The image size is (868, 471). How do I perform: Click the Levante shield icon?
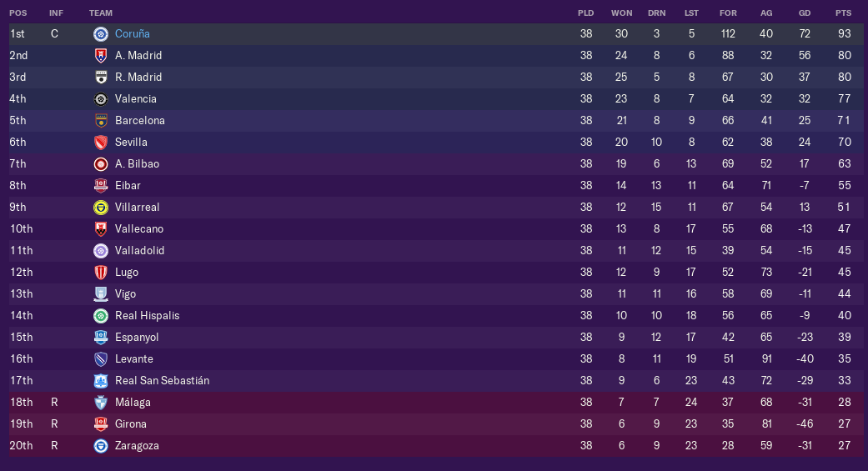[101, 359]
